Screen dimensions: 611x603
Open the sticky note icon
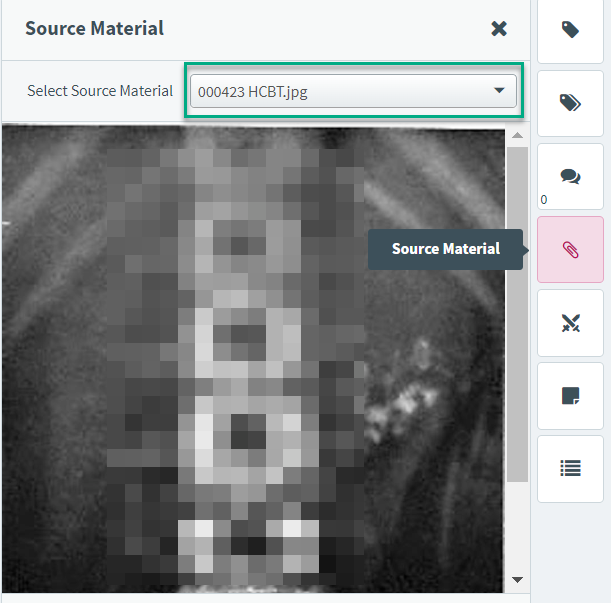coord(570,396)
